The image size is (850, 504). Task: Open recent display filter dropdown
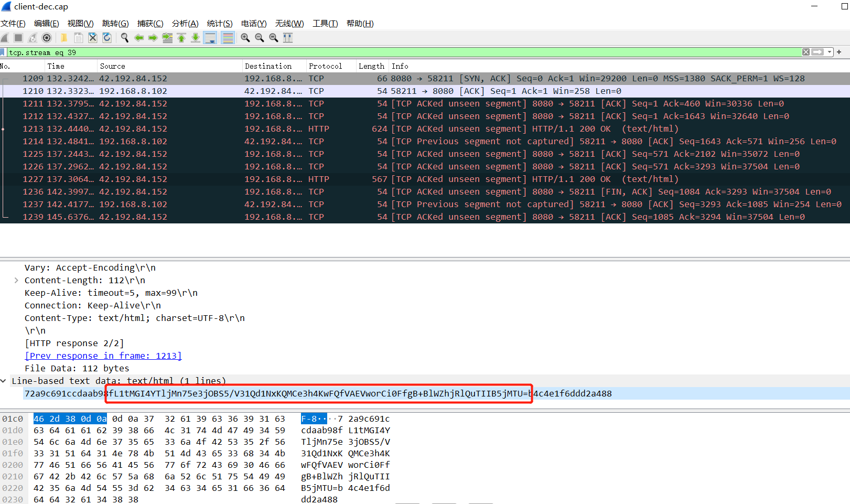pyautogui.click(x=829, y=52)
